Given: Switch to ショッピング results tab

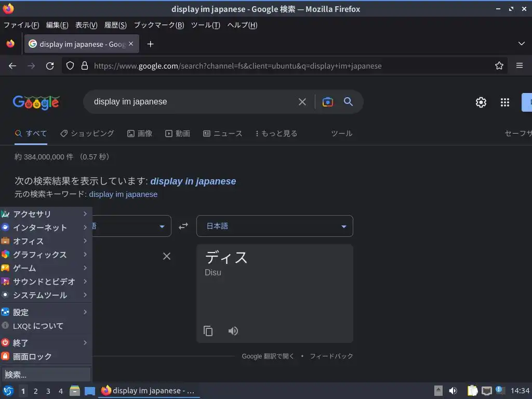Looking at the screenshot, I should click(87, 134).
